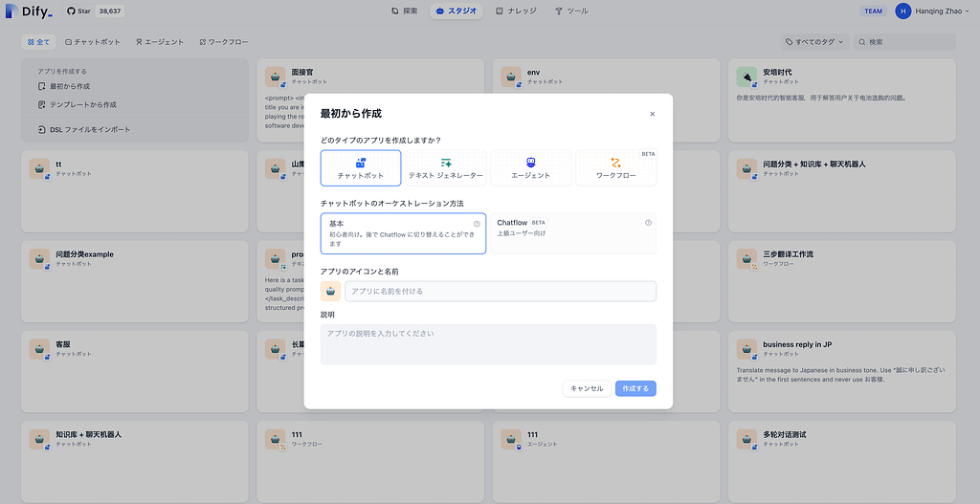The width and height of the screenshot is (980, 504).
Task: Click the 説明 description text area
Action: pyautogui.click(x=488, y=344)
